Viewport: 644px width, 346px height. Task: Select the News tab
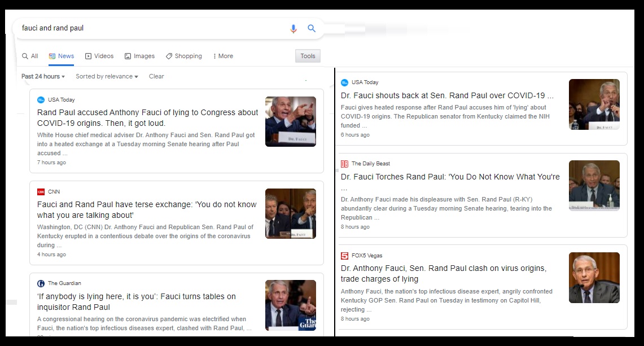[x=61, y=56]
